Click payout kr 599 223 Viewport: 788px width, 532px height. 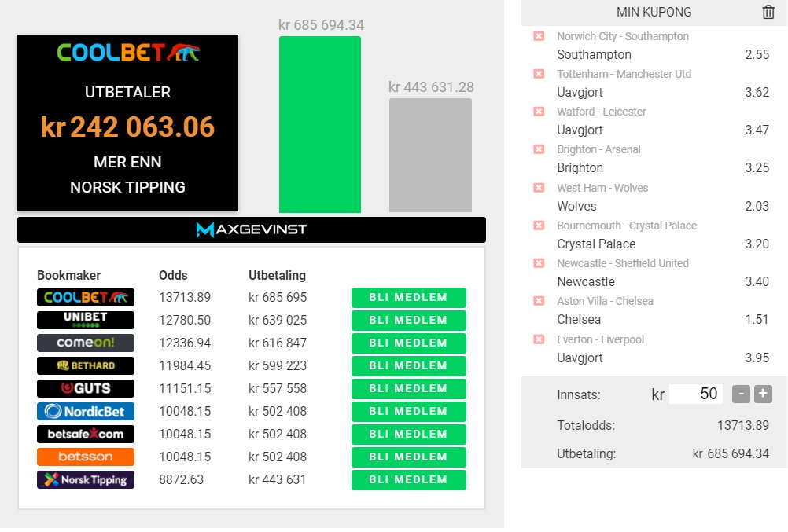point(278,365)
